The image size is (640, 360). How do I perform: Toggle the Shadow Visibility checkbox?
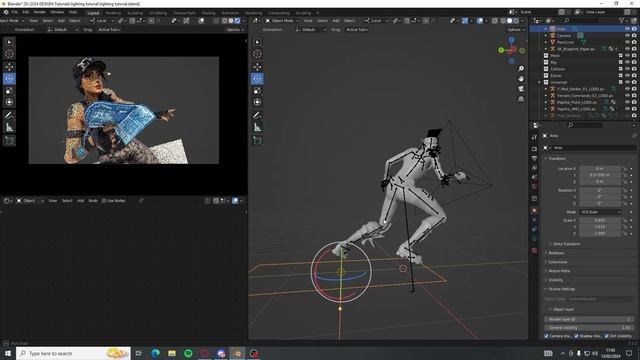click(576, 336)
